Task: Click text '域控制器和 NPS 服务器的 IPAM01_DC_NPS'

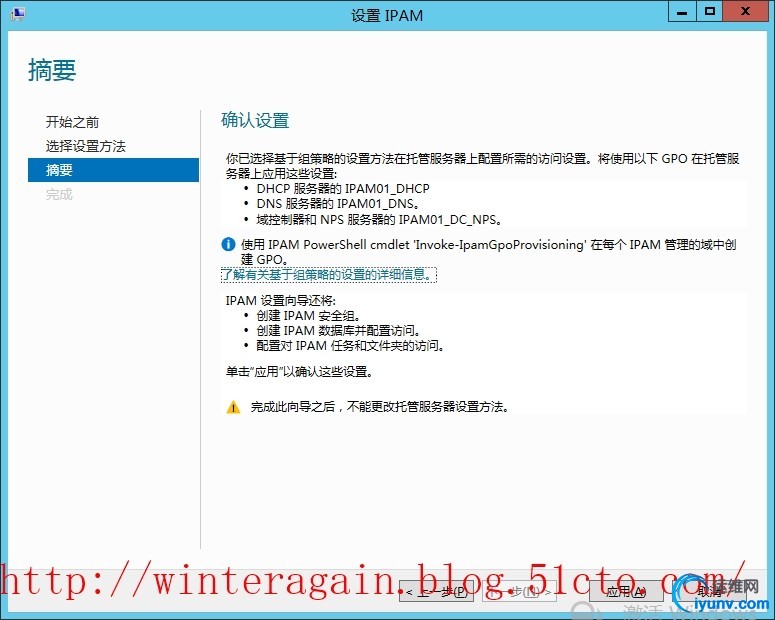Action: pyautogui.click(x=379, y=219)
